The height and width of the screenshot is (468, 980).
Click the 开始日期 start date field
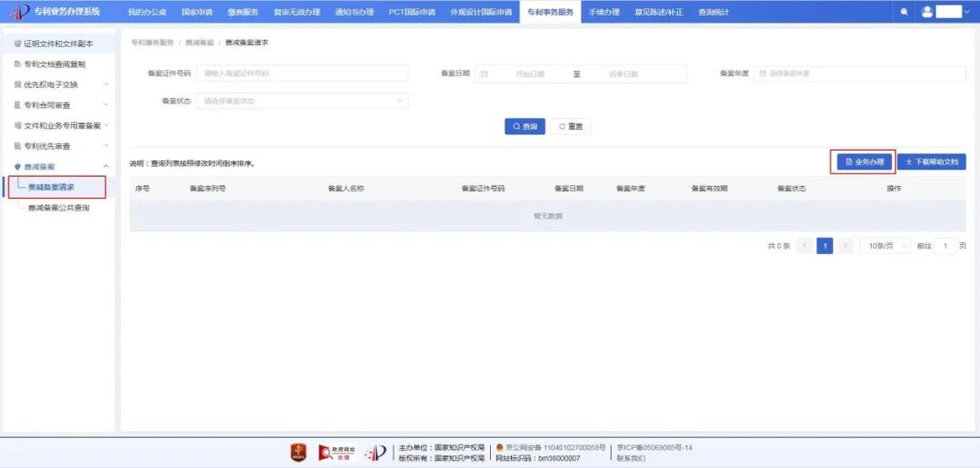(530, 73)
